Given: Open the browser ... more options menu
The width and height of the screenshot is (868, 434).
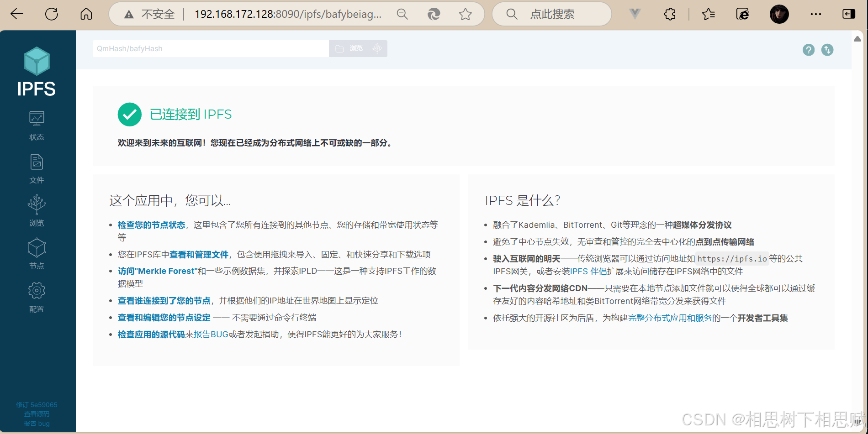Looking at the screenshot, I should coord(816,14).
